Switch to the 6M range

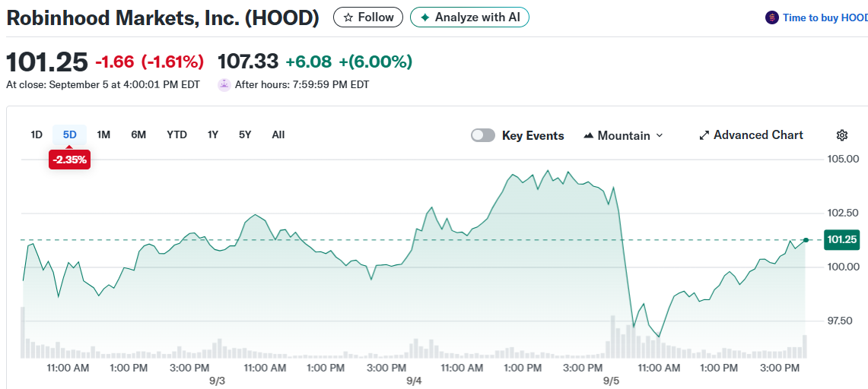pyautogui.click(x=138, y=134)
